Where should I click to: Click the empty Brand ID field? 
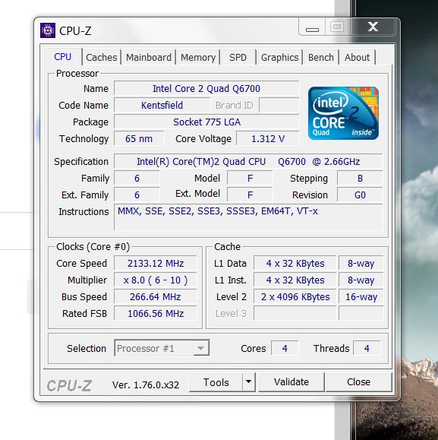(279, 105)
